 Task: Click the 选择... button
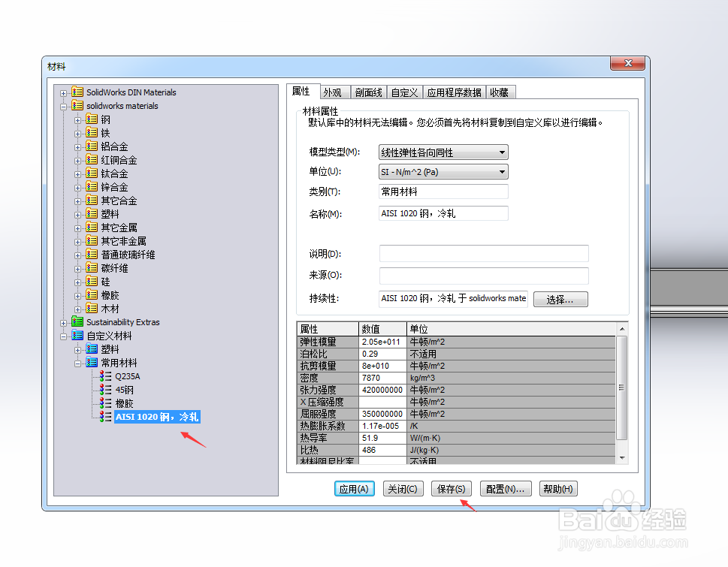pos(560,300)
